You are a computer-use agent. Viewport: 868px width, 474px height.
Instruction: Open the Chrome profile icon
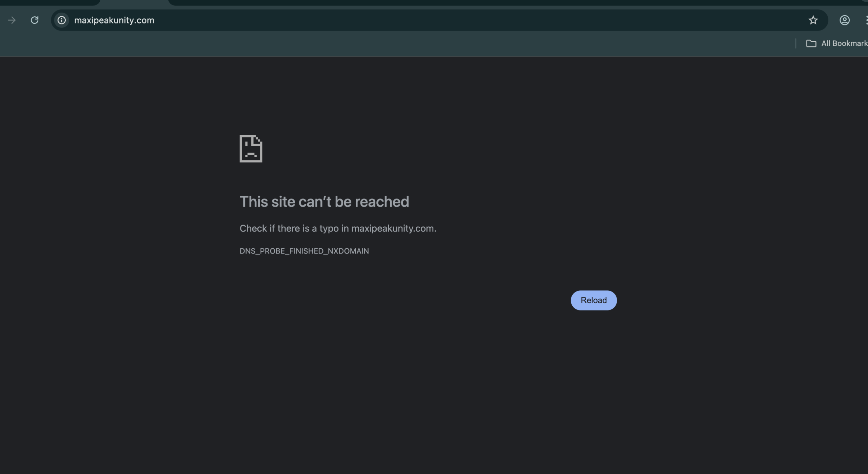point(844,20)
